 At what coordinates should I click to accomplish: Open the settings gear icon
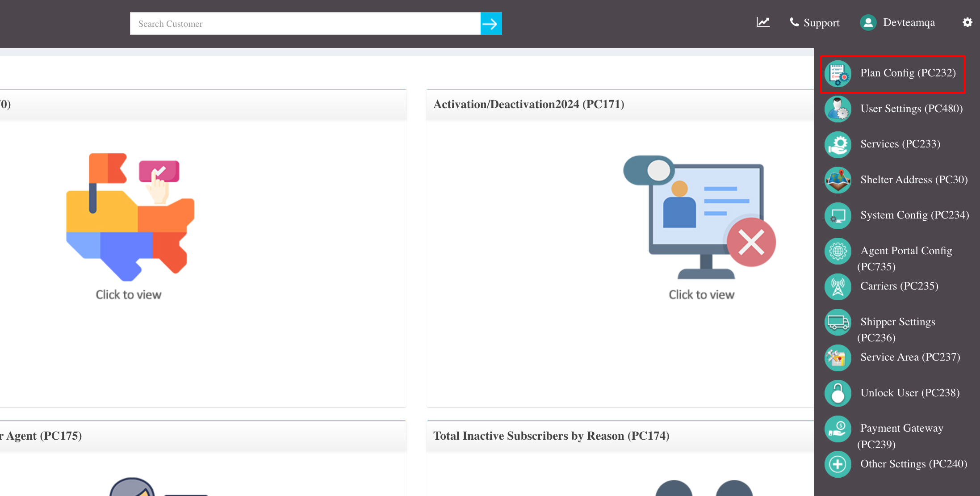point(967,22)
